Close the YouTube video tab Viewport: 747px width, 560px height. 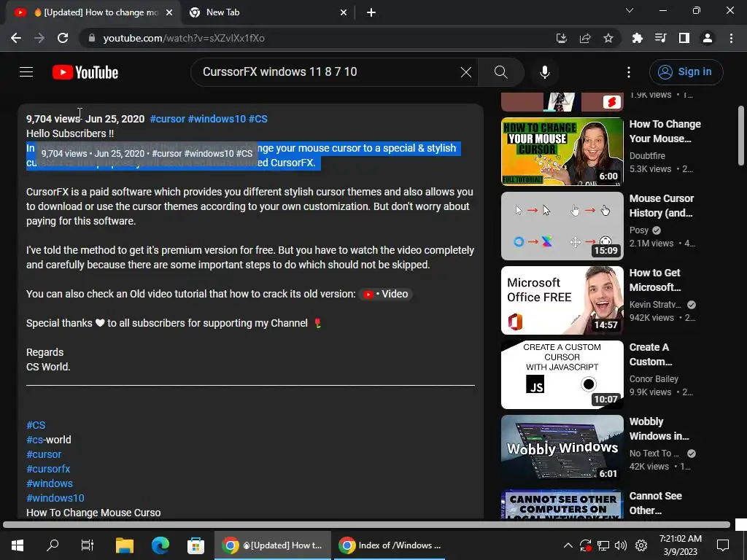tap(169, 12)
